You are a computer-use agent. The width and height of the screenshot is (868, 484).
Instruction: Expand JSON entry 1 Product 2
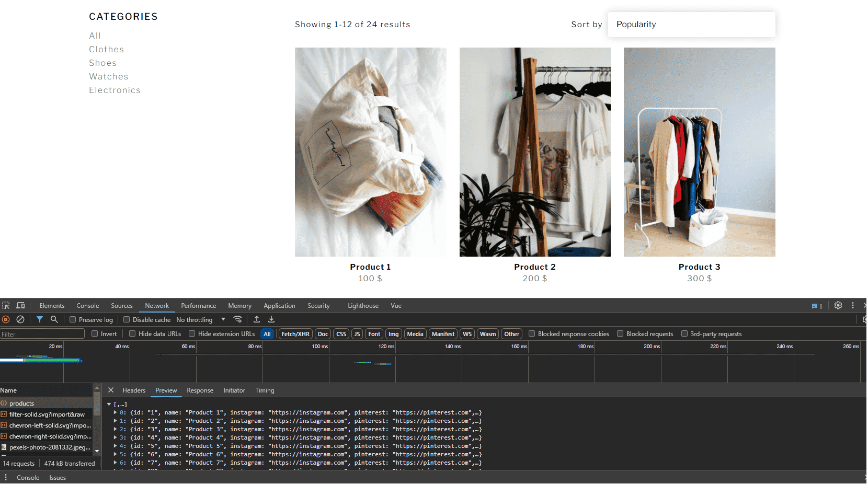(x=115, y=421)
